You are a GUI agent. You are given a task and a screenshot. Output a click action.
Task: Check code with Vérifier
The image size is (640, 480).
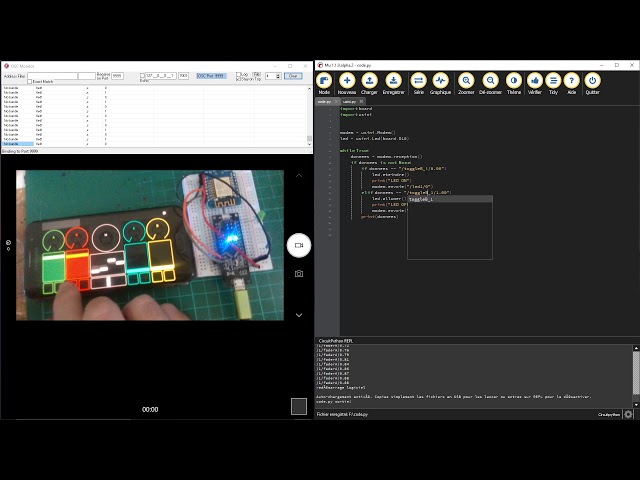535,84
